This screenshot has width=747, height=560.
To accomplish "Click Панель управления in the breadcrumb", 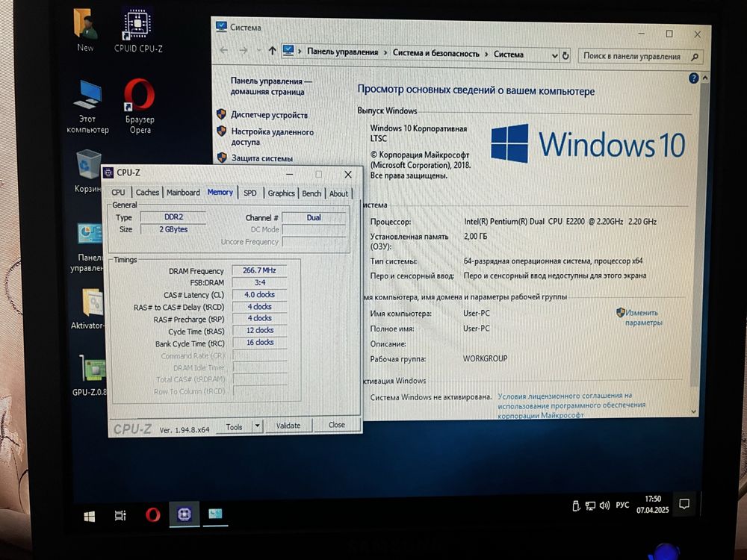I will point(342,52).
